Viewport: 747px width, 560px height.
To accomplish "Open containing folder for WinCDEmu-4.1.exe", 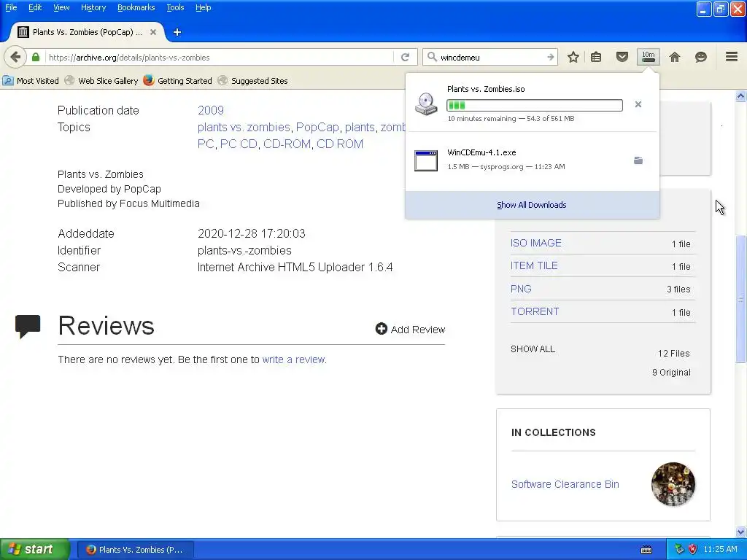I will pyautogui.click(x=638, y=160).
